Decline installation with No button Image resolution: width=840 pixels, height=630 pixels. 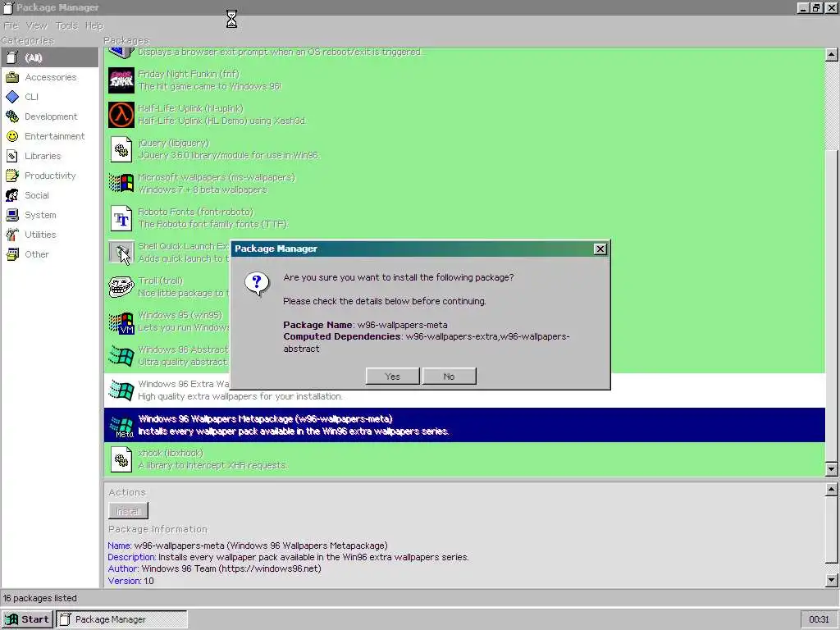(449, 376)
